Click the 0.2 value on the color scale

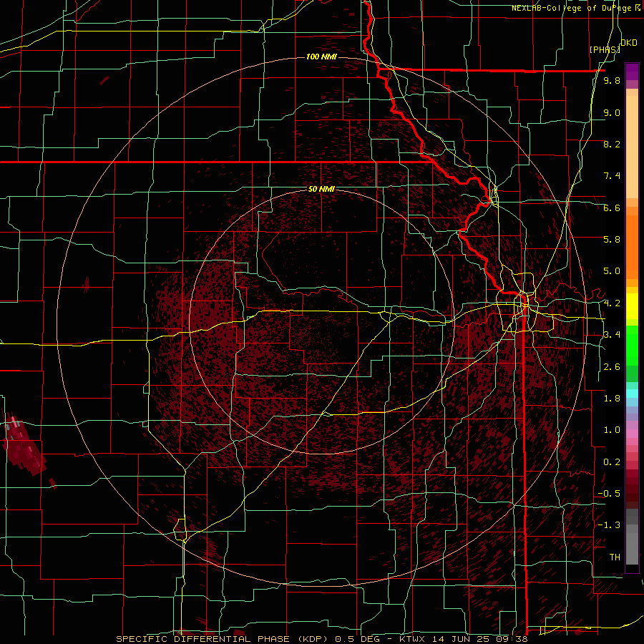(612, 462)
